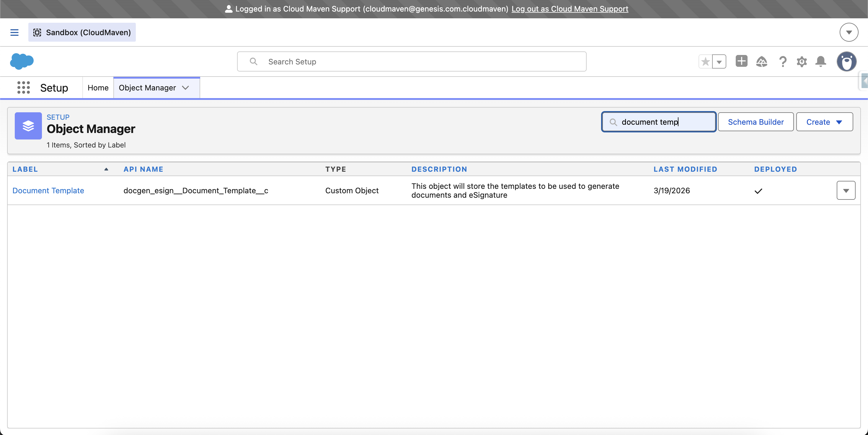The width and height of the screenshot is (868, 435).
Task: Click the SETUP breadcrumb link
Action: coord(58,117)
